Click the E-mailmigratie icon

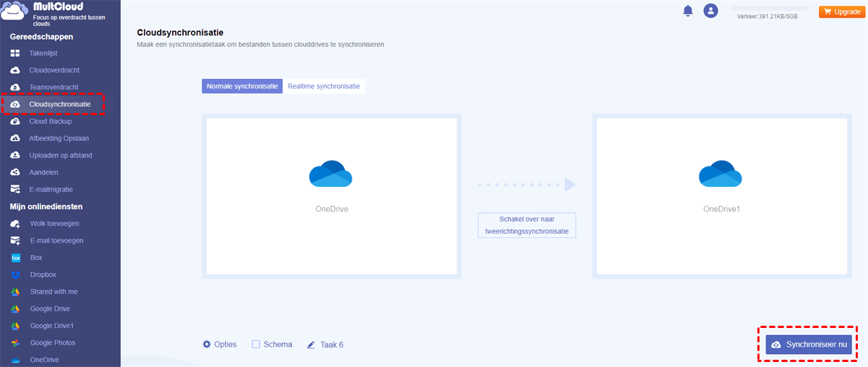pyautogui.click(x=15, y=190)
